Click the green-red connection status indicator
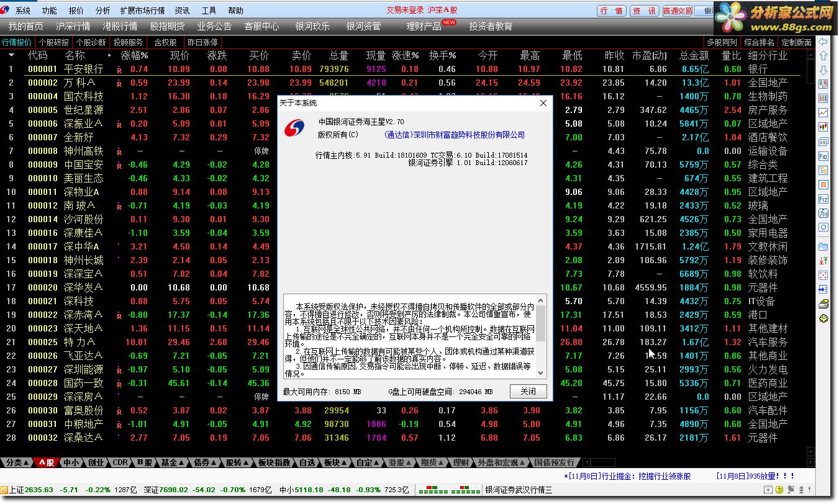 pos(451,490)
